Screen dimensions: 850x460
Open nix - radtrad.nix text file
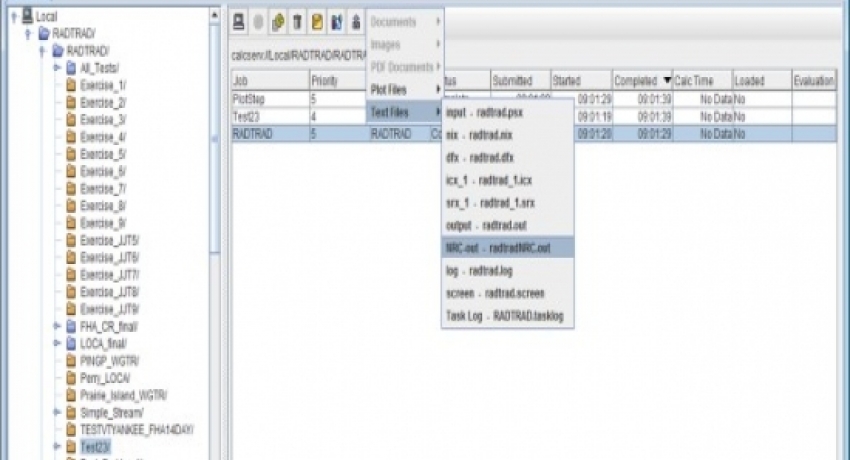tap(508, 135)
